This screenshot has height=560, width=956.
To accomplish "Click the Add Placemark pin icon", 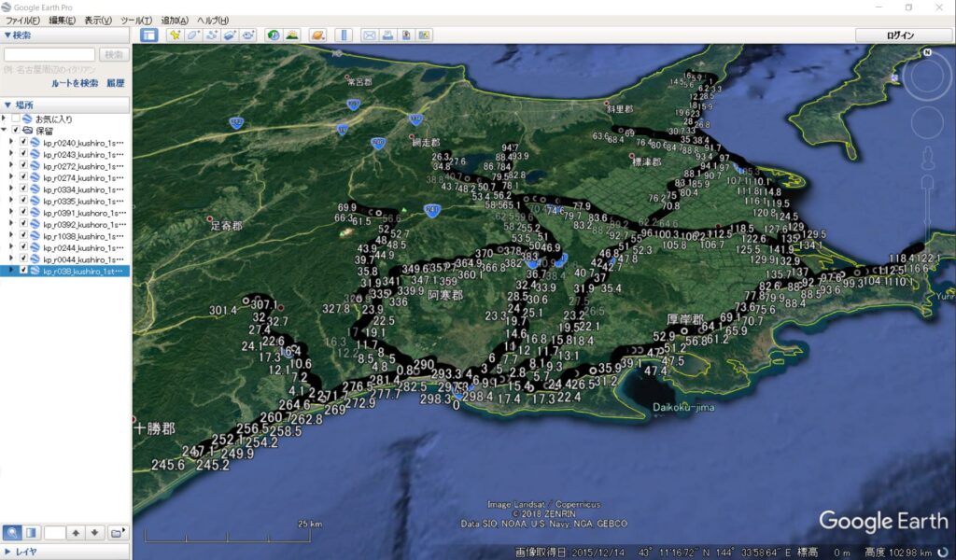I will [x=175, y=35].
